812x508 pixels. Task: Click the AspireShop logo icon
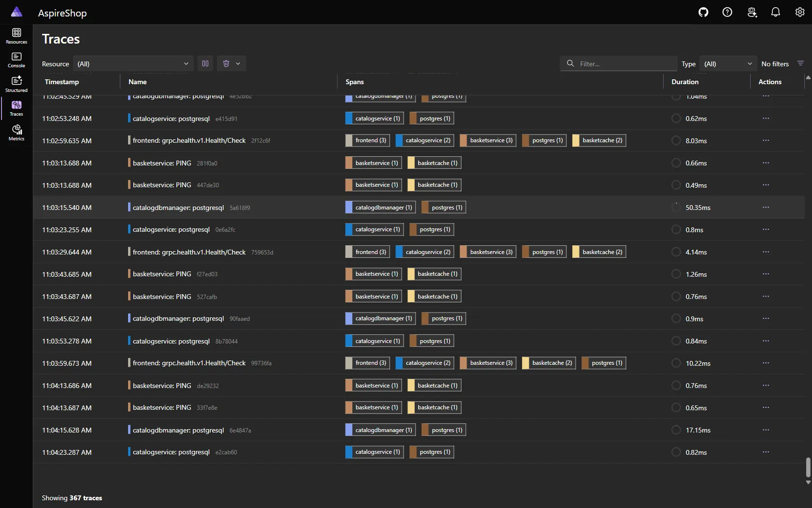pyautogui.click(x=16, y=12)
